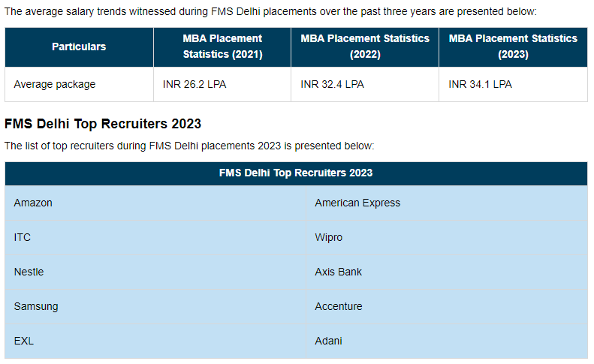Image resolution: width=594 pixels, height=364 pixels.
Task: Click Adani recruiter entry
Action: point(328,341)
